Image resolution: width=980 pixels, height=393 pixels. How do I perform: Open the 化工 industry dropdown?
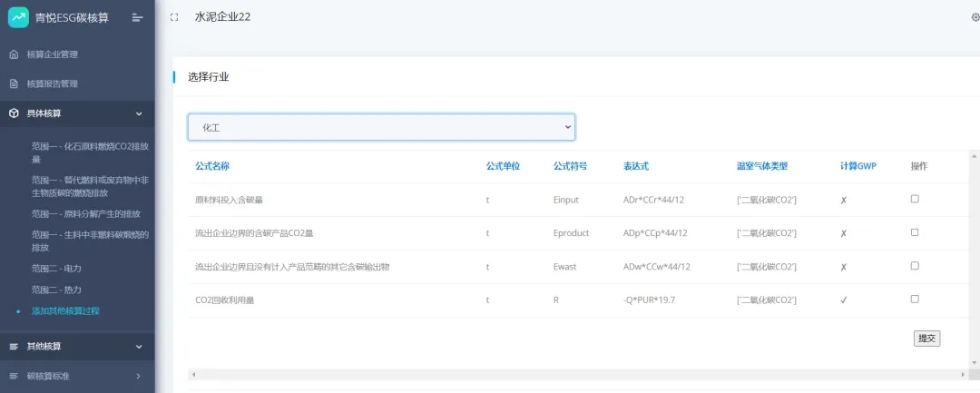coord(381,128)
